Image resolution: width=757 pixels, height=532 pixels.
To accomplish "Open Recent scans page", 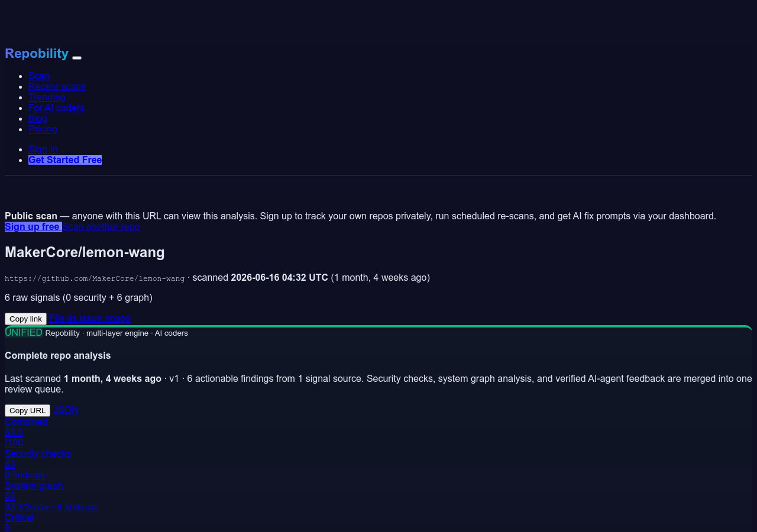I will [57, 86].
